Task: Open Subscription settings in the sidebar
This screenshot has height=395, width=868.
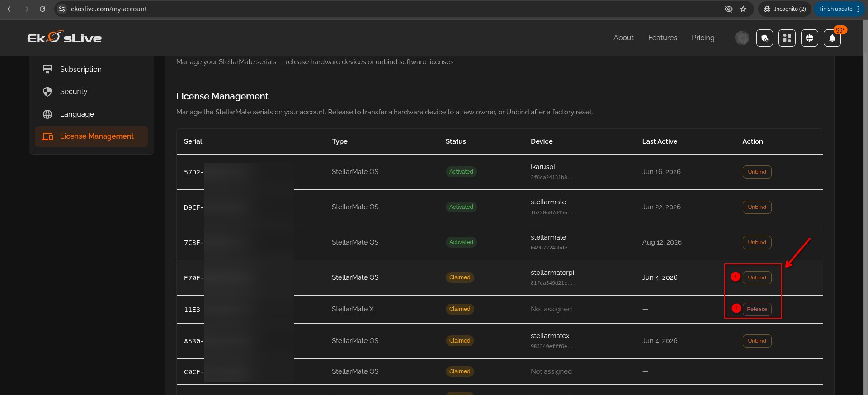Action: pyautogui.click(x=91, y=69)
